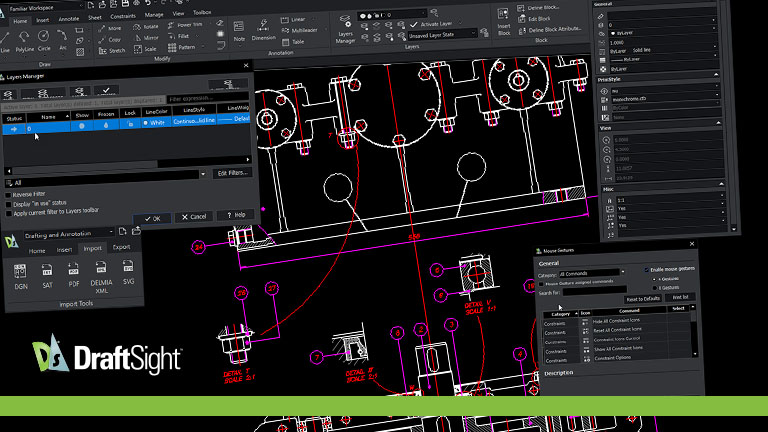The image size is (768, 432).
Task: Check the Display "in use" status option
Action: tap(8, 203)
